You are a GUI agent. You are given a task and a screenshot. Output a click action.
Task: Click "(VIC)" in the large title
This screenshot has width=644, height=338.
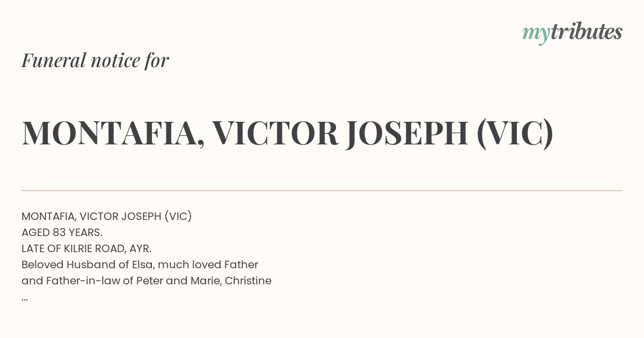coord(515,133)
